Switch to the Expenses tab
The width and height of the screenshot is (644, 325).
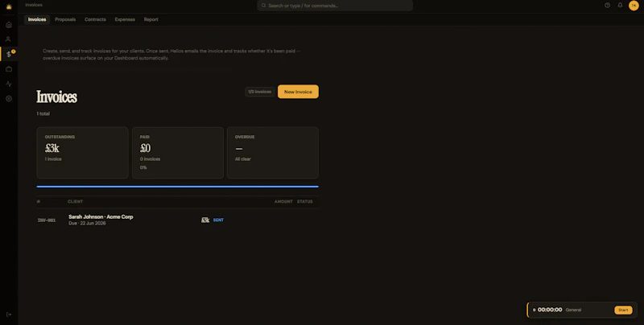(125, 19)
